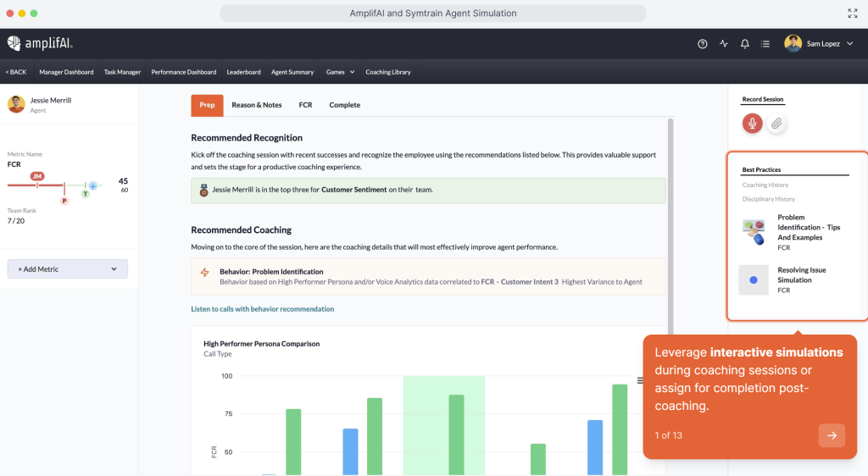Open Agent Summary page
Screen dimensions: 868x476
point(292,72)
